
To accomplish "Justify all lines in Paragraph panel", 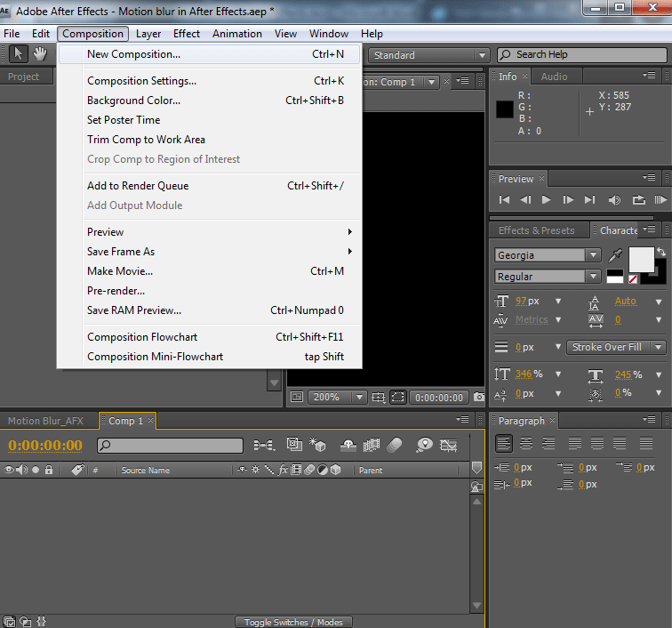I will pyautogui.click(x=646, y=443).
